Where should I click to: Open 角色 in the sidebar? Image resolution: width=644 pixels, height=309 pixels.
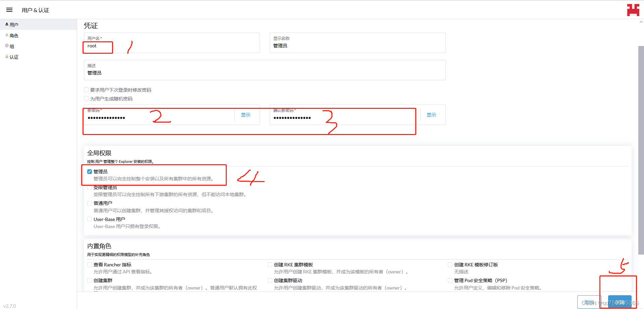(x=38, y=35)
